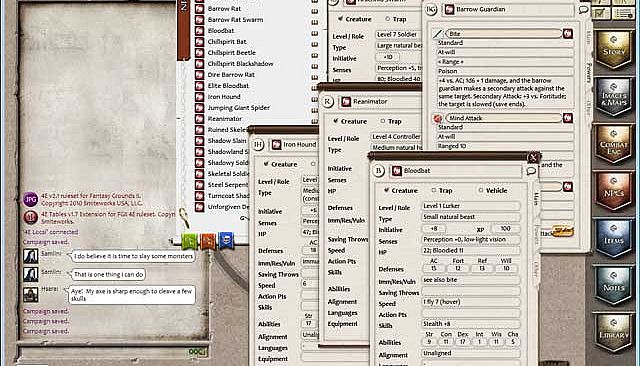Select Creature radio in Iron Hound sheet

[x=266, y=164]
